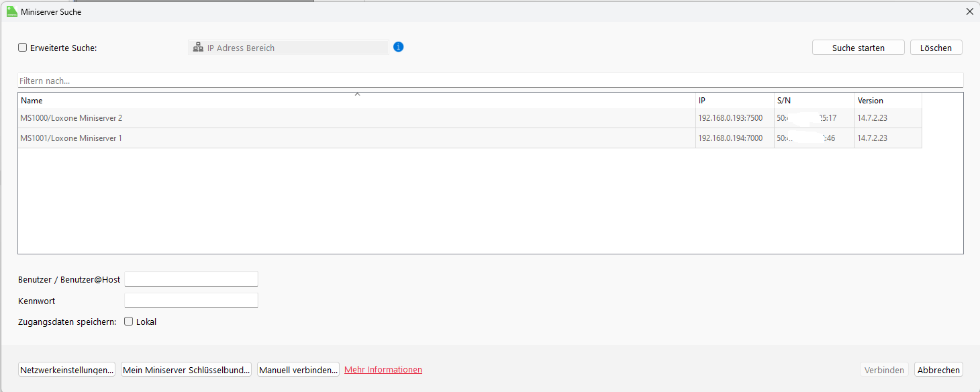Start the search with Suche starten
The height and width of the screenshot is (392, 980).
pyautogui.click(x=858, y=48)
